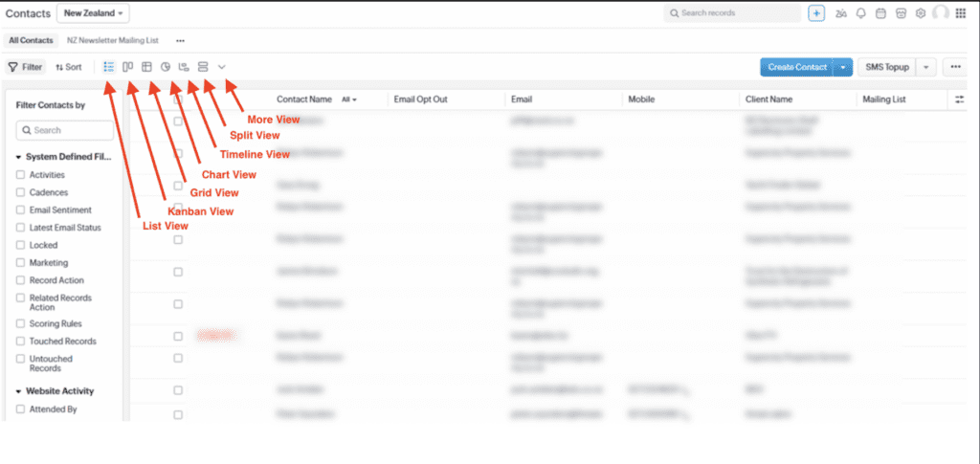
Task: Open Chart View
Action: point(165,67)
